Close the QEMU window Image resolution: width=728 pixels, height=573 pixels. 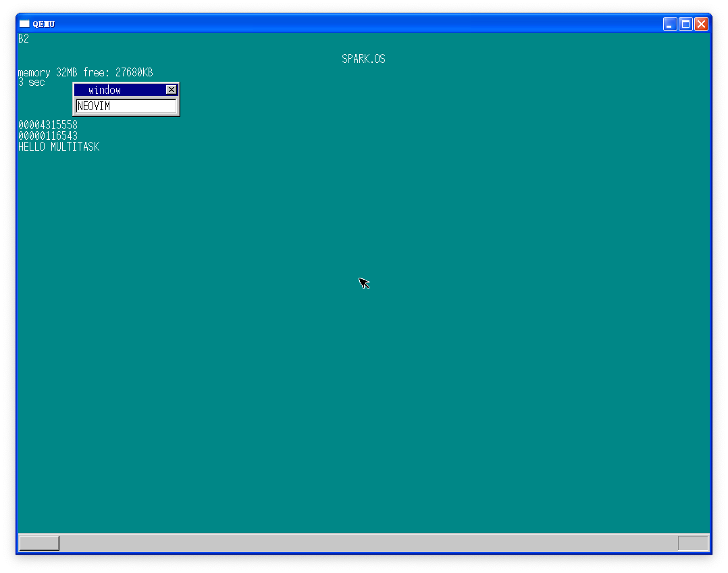coord(701,24)
